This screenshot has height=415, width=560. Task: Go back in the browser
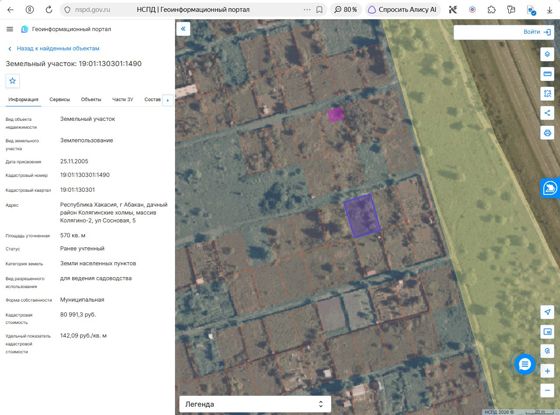click(10, 10)
